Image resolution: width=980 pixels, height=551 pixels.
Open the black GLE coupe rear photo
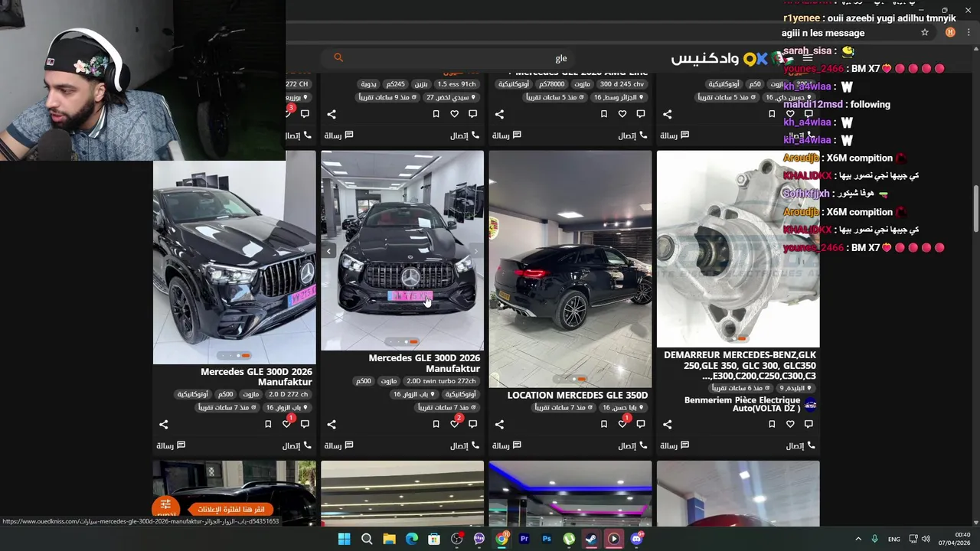click(570, 269)
